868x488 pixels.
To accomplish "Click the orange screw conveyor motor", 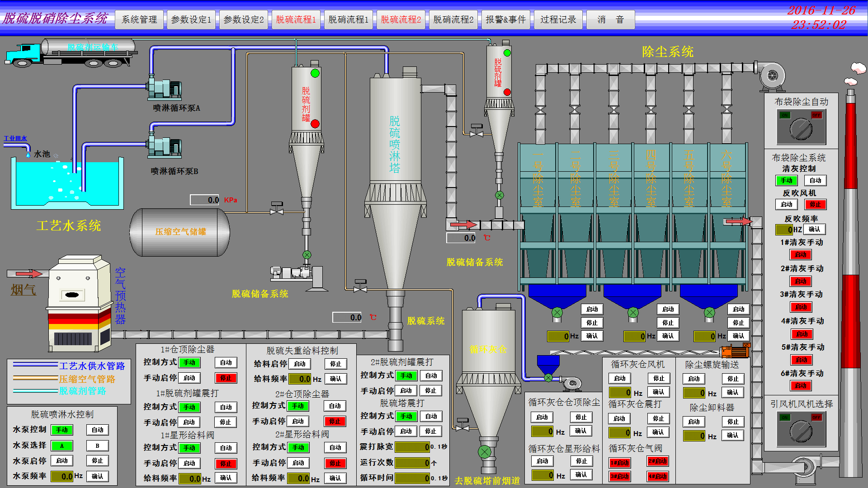I will (x=735, y=351).
